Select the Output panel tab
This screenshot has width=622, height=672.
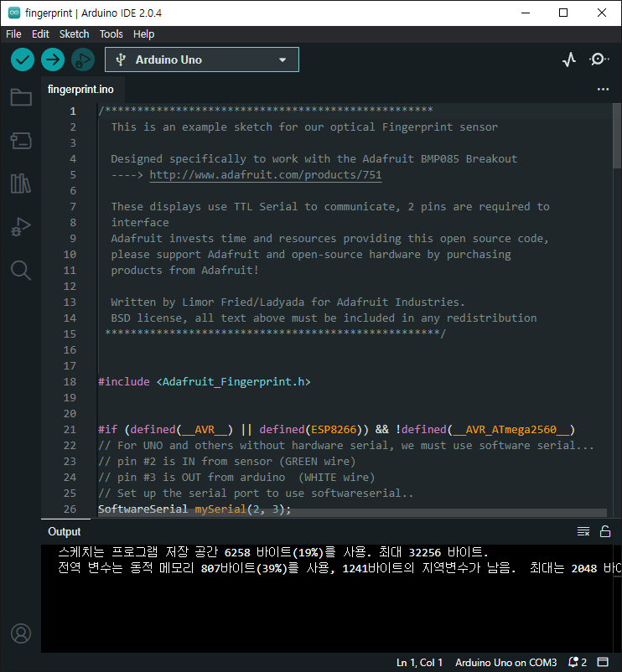pyautogui.click(x=65, y=531)
